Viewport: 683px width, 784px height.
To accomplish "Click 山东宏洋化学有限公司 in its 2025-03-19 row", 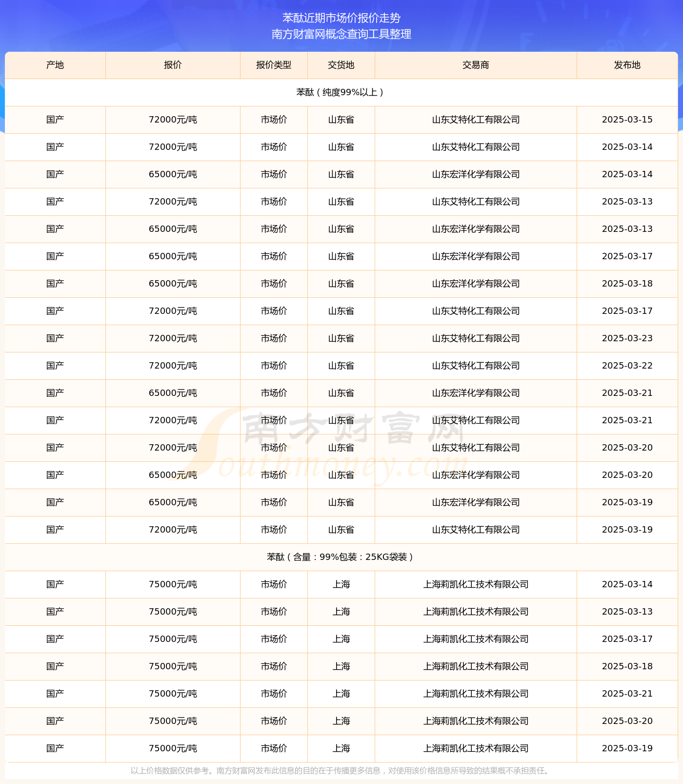I will click(476, 502).
